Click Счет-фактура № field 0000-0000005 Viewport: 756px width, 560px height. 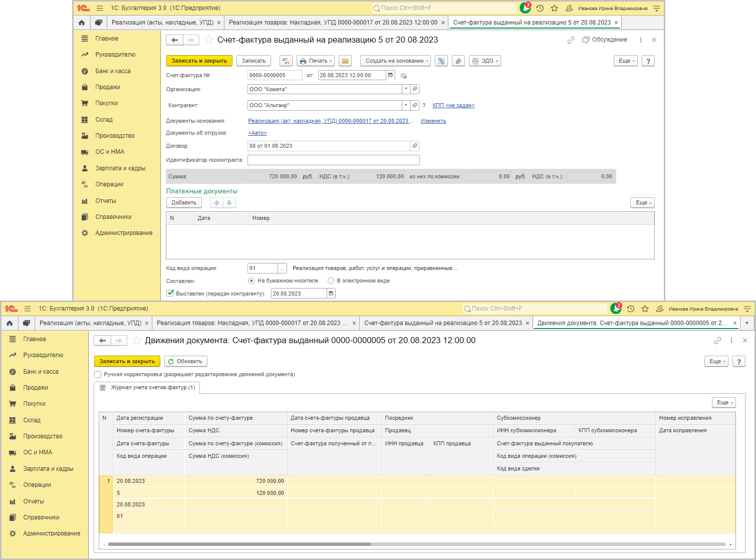[x=275, y=75]
